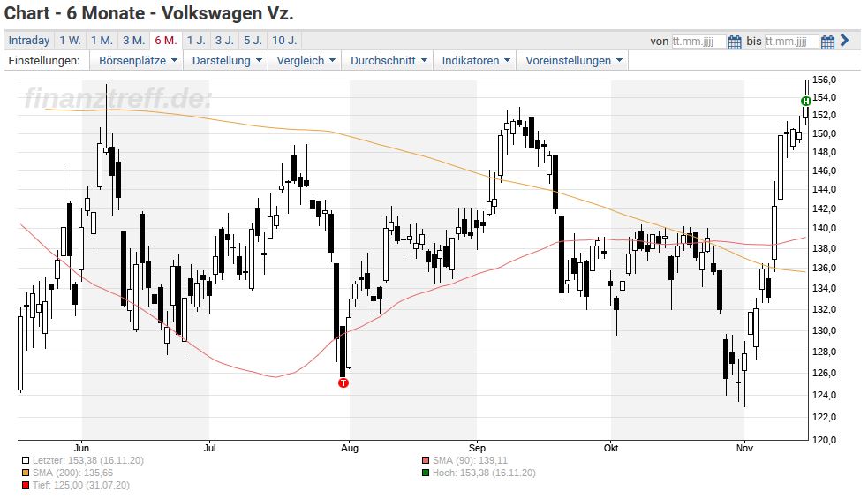
Task: Click the red Tief legend swatch
Action: tap(26, 486)
